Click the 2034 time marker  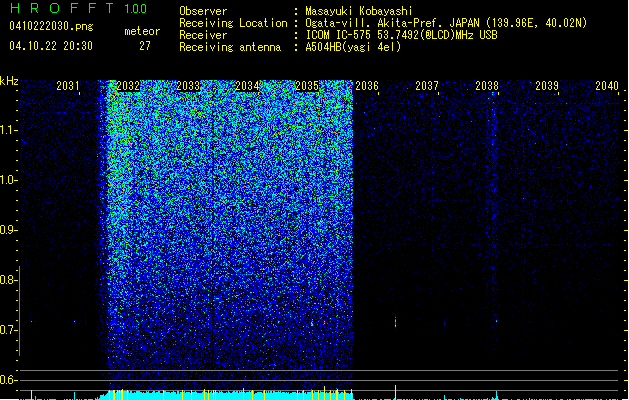pyautogui.click(x=247, y=86)
